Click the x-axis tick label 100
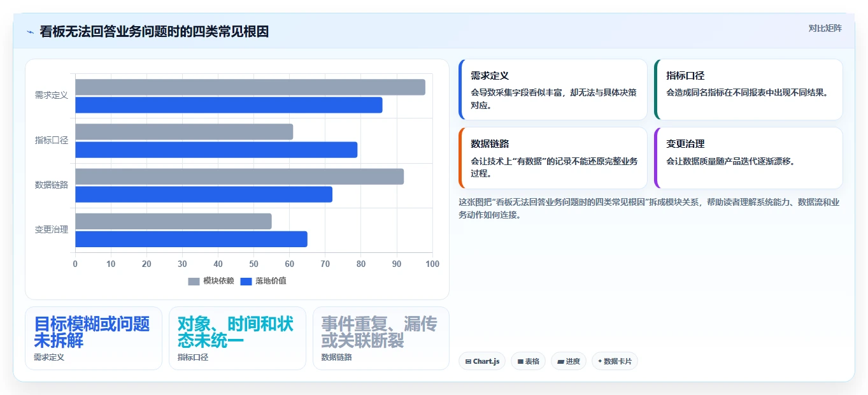This screenshot has width=868, height=395. point(432,264)
